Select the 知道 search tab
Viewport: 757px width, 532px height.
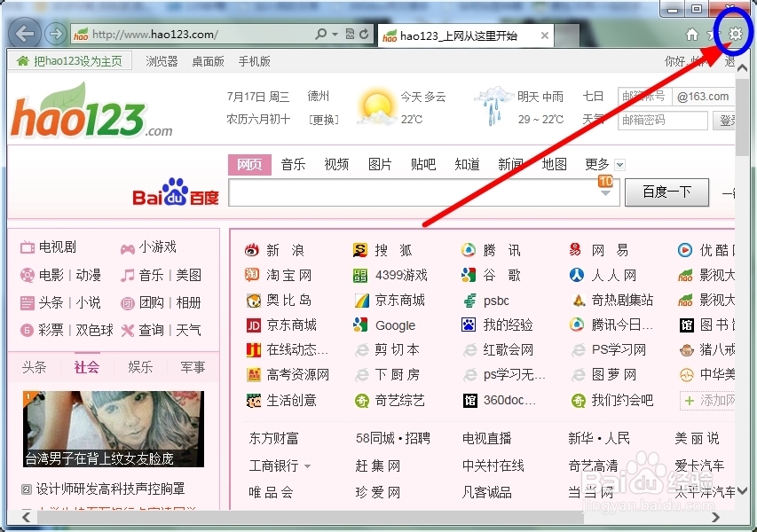pyautogui.click(x=467, y=164)
